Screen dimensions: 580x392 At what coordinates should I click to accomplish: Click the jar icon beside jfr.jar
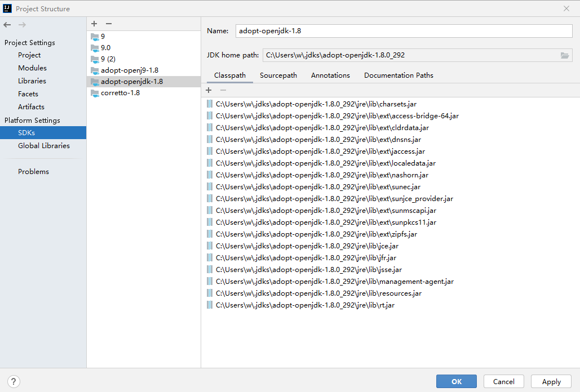pyautogui.click(x=210, y=257)
